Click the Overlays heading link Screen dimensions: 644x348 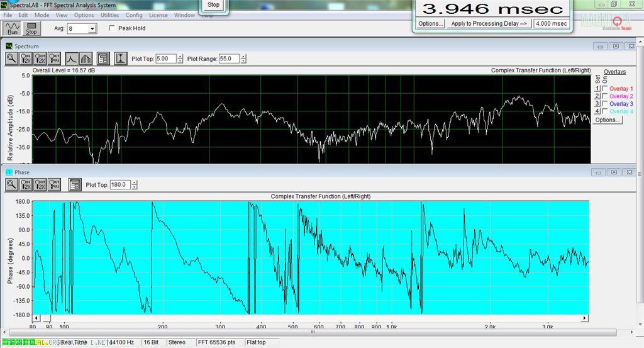tap(615, 72)
